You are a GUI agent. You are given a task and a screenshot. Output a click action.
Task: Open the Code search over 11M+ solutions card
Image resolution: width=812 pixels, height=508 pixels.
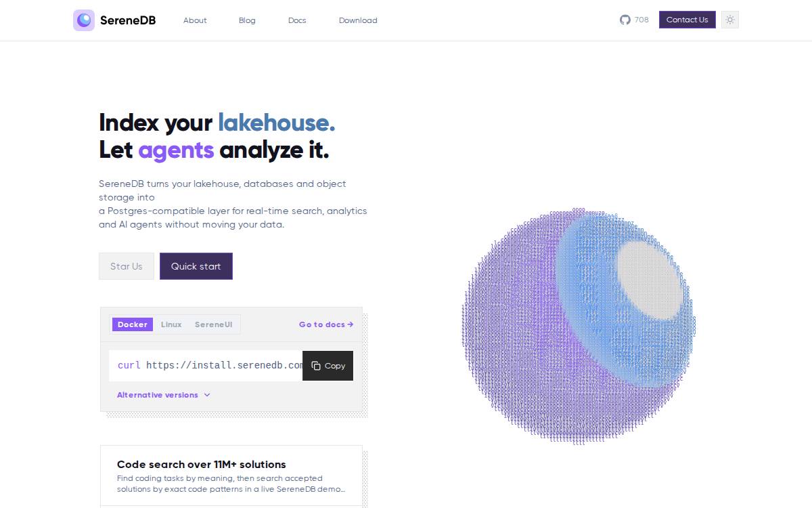(x=231, y=475)
